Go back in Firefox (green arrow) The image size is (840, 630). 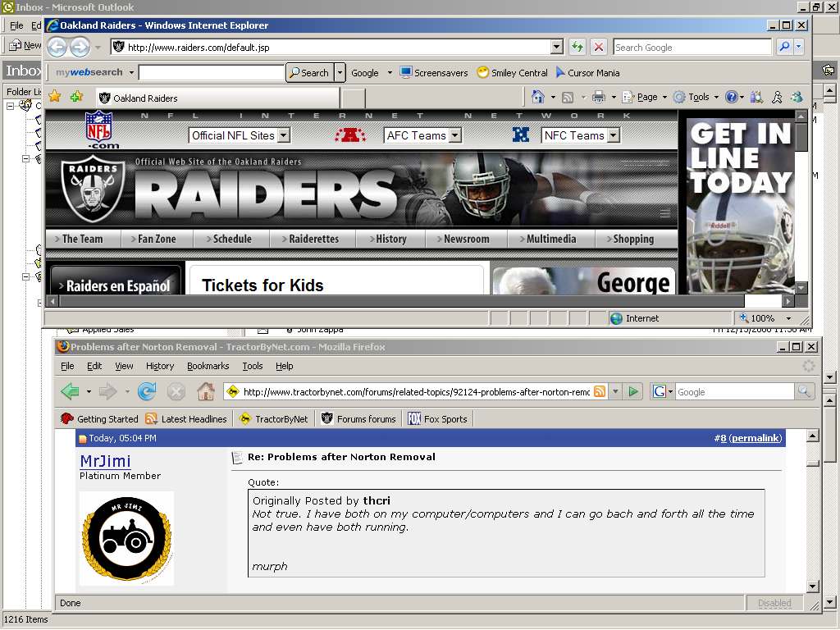pos(71,391)
